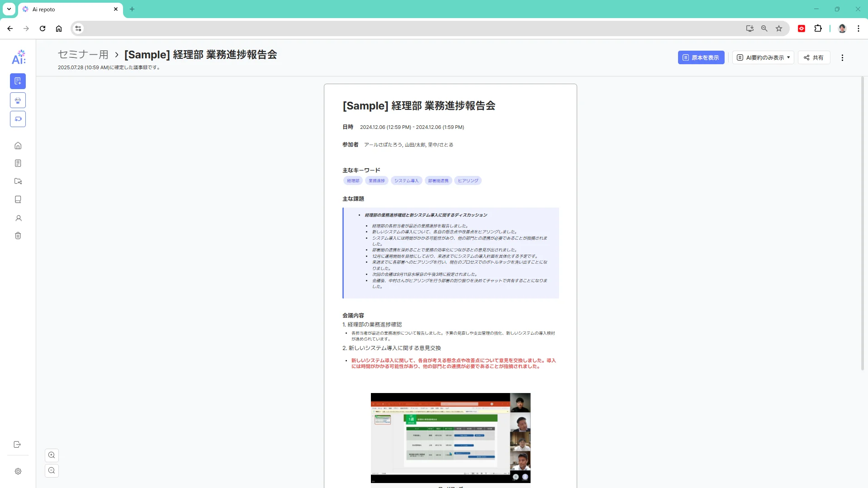Viewport: 868px width, 488px height.
Task: Expand the tab search dropdown arrow
Action: [9, 9]
